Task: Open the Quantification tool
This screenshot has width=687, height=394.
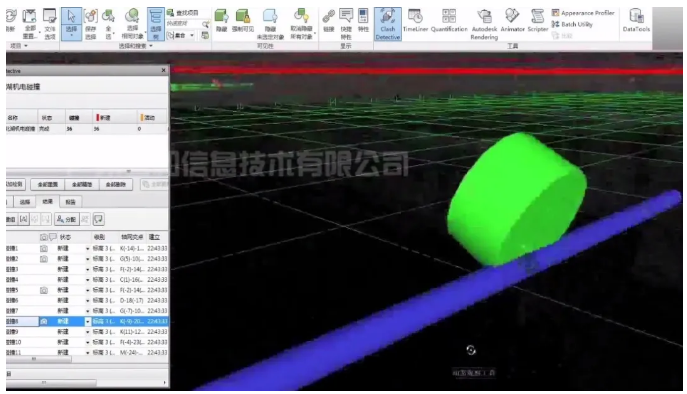Action: [x=449, y=21]
